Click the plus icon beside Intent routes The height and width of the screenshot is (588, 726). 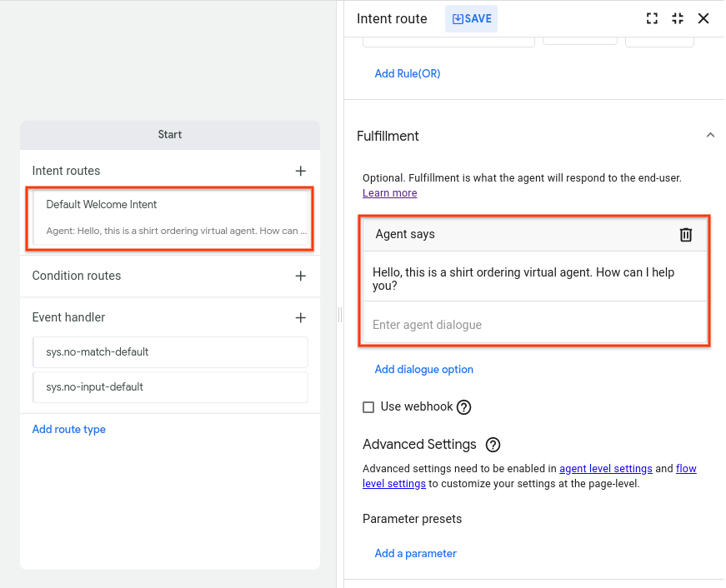pos(301,171)
